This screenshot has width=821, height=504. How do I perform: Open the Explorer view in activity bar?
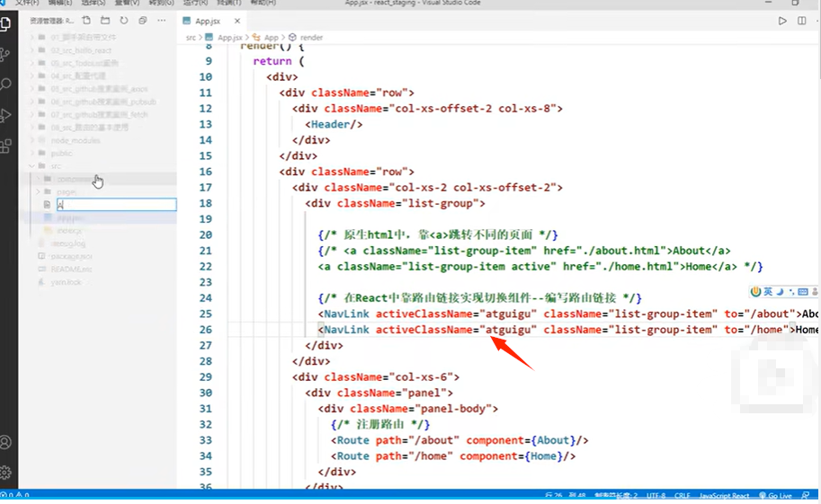5,24
